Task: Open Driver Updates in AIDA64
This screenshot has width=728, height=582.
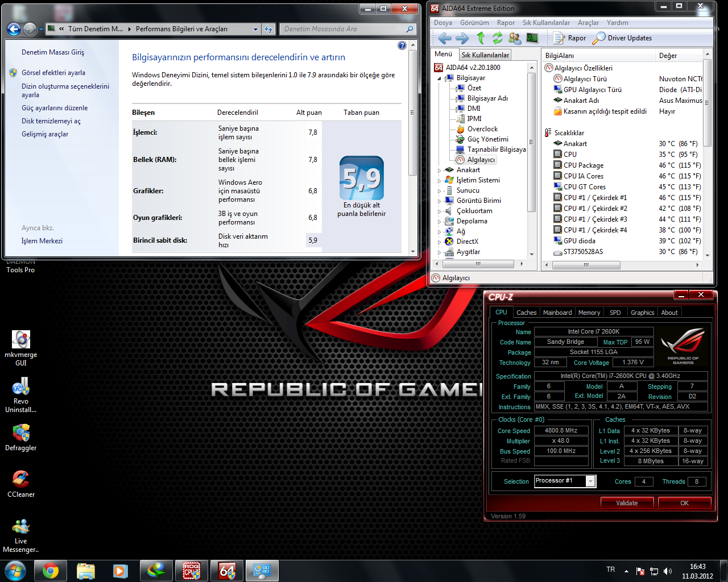Action: (x=622, y=38)
